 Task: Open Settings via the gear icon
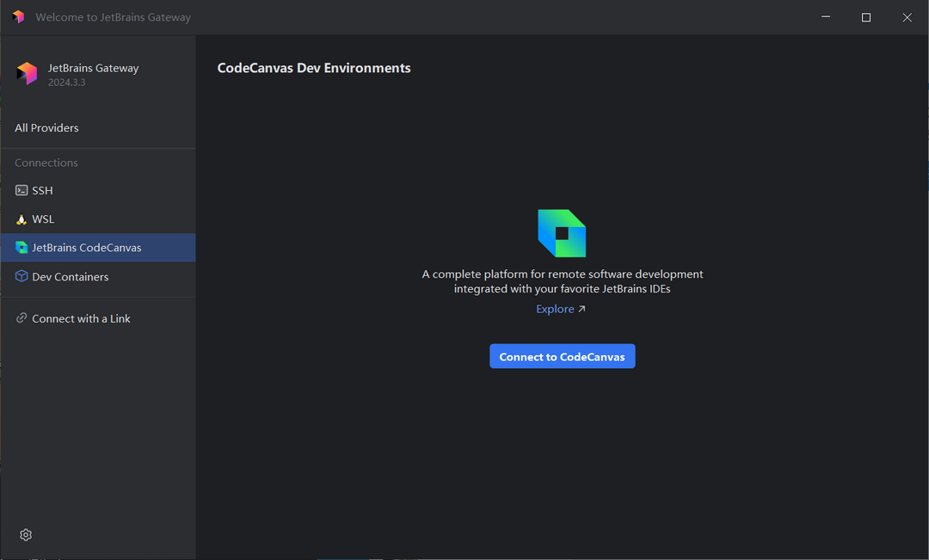coord(25,534)
